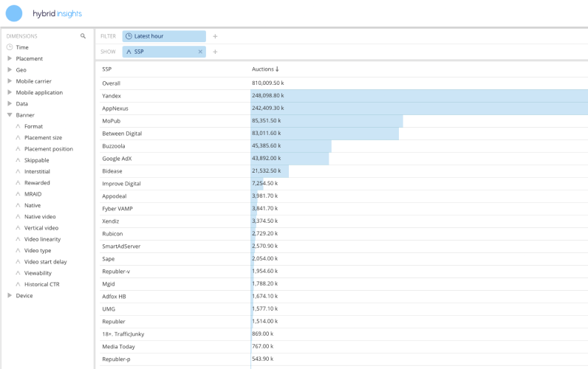The width and height of the screenshot is (588, 369).
Task: Select the SmartAdServer row
Action: (344, 246)
